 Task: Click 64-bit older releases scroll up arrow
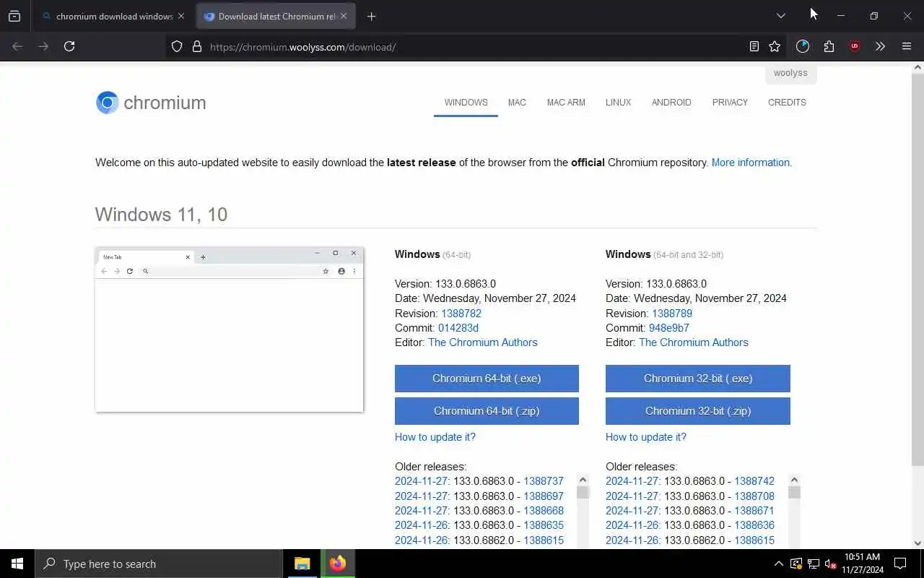click(x=583, y=480)
